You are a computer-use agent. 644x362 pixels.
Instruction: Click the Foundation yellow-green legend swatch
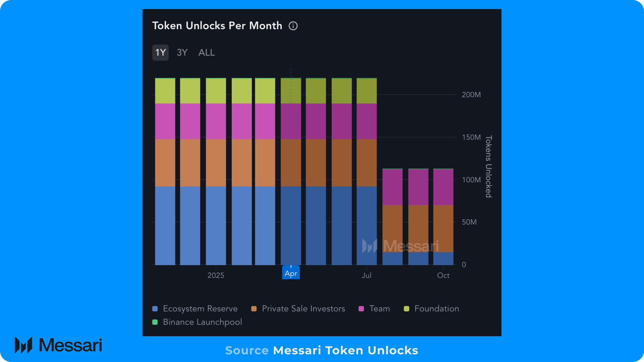click(x=406, y=309)
